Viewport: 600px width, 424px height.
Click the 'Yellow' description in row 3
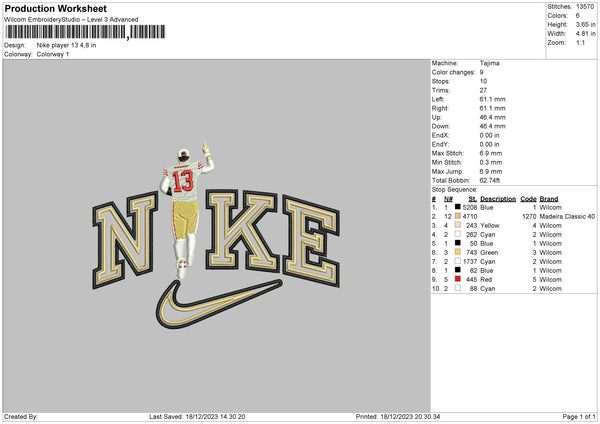(x=490, y=225)
